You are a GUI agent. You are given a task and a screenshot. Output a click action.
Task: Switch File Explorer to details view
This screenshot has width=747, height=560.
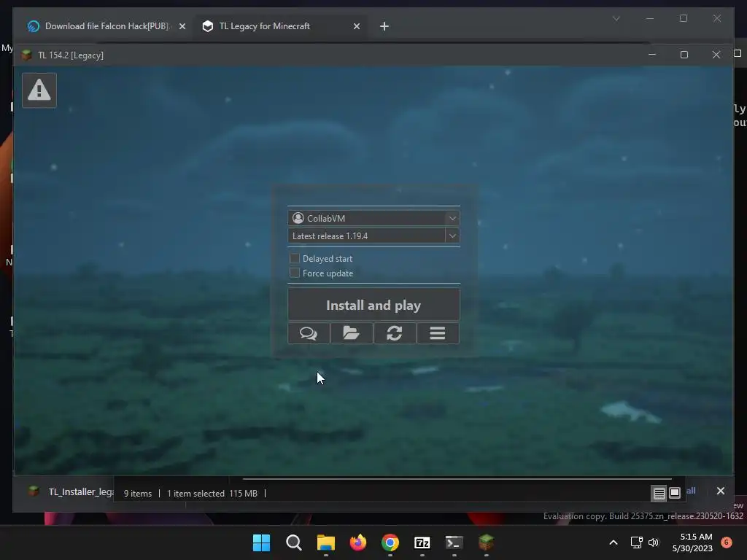click(x=659, y=494)
